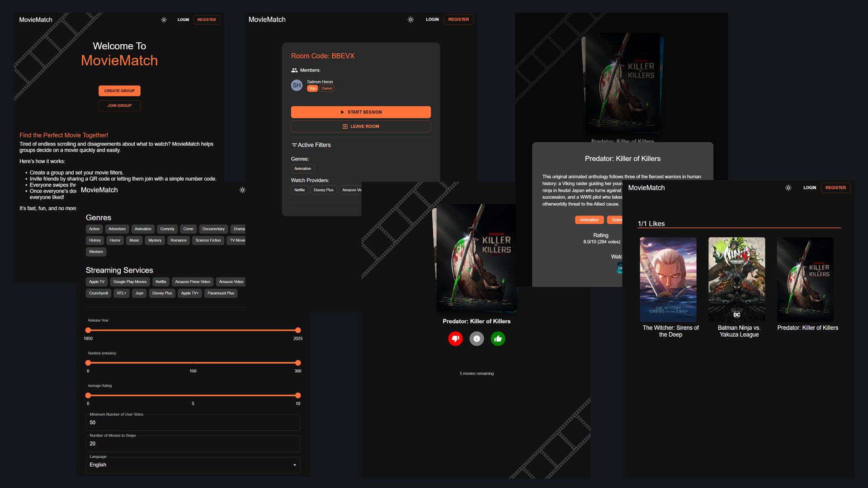Image resolution: width=868 pixels, height=488 pixels.
Task: Click LOGIN on the welcome page header
Action: pyautogui.click(x=183, y=20)
